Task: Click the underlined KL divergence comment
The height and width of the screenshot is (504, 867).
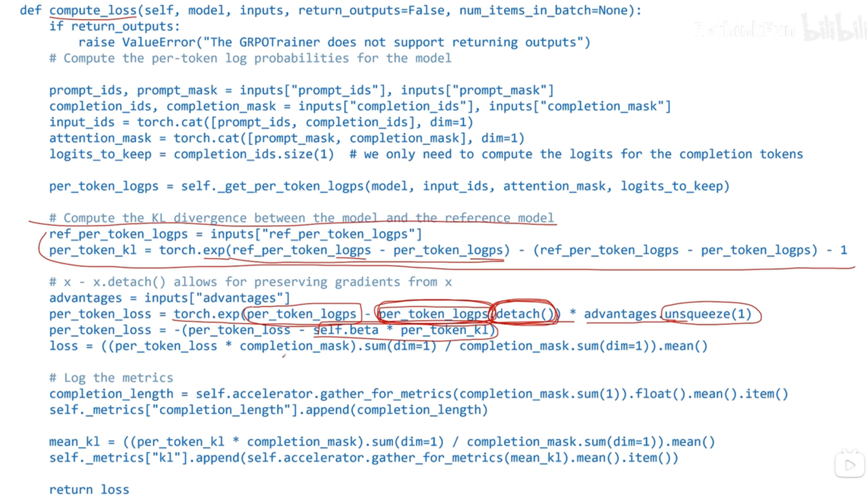Action: [x=301, y=217]
